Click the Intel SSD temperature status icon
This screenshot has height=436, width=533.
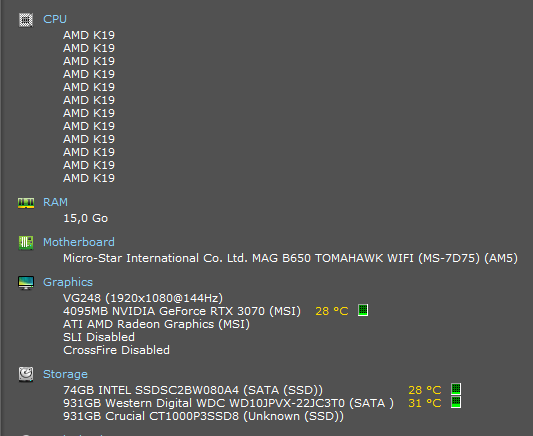point(456,389)
